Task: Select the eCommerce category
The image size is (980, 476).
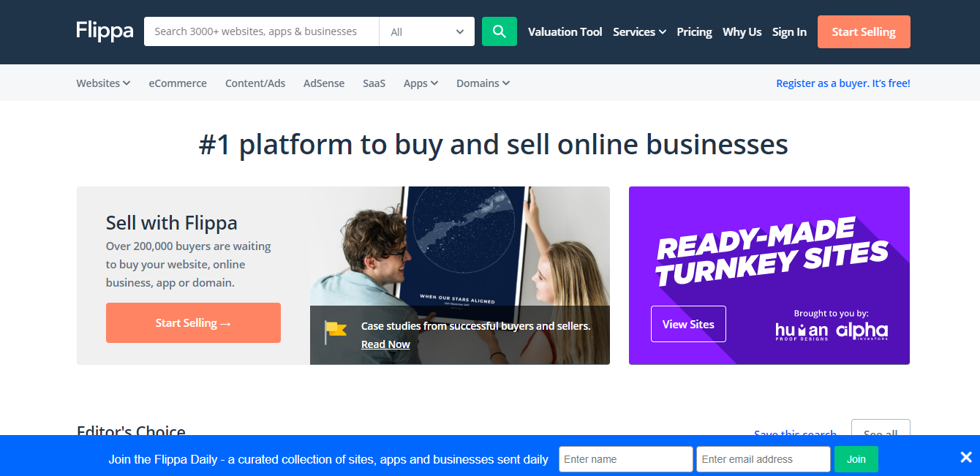Action: pyautogui.click(x=178, y=83)
